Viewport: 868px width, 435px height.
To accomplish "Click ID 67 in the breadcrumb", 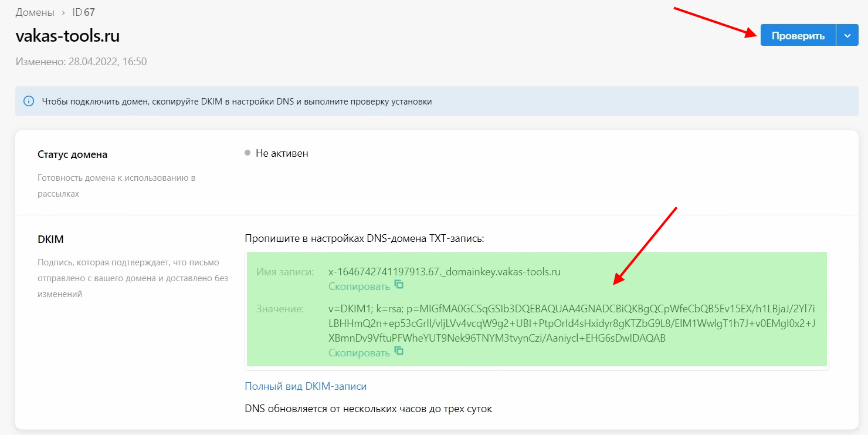I will coord(83,12).
